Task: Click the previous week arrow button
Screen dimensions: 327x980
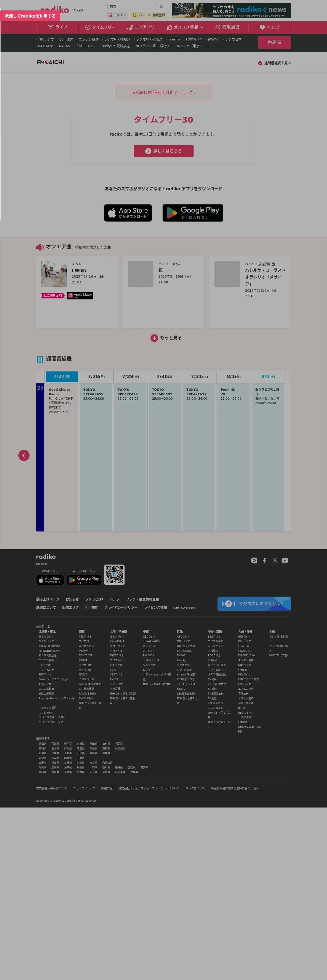Action: click(x=24, y=455)
